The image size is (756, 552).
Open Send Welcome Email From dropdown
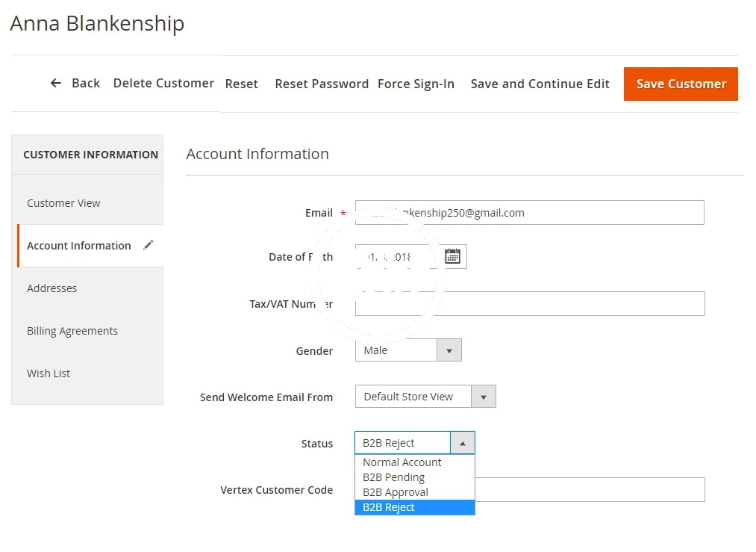pyautogui.click(x=484, y=397)
